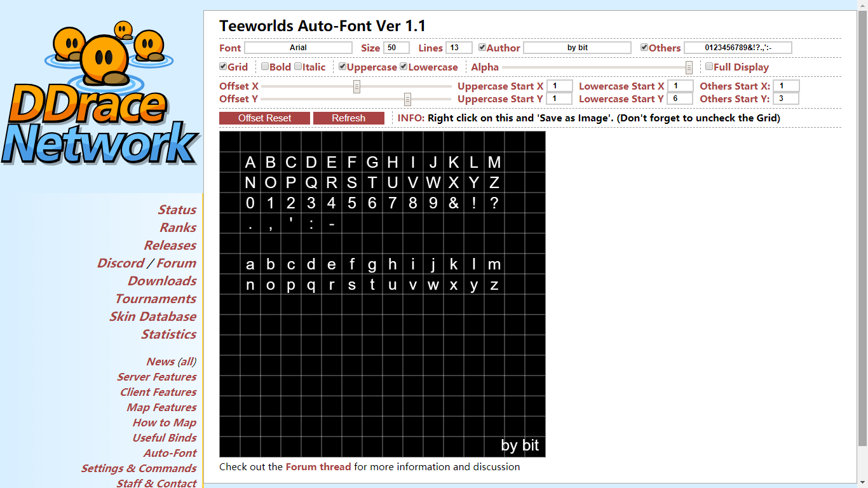The width and height of the screenshot is (868, 488).
Task: Open the Forum thread link
Action: point(318,467)
